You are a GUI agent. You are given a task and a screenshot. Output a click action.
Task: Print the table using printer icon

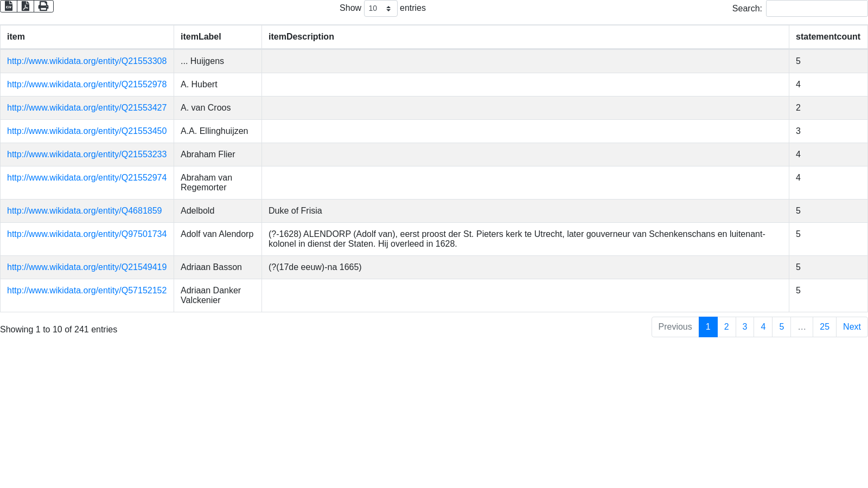coord(43,6)
